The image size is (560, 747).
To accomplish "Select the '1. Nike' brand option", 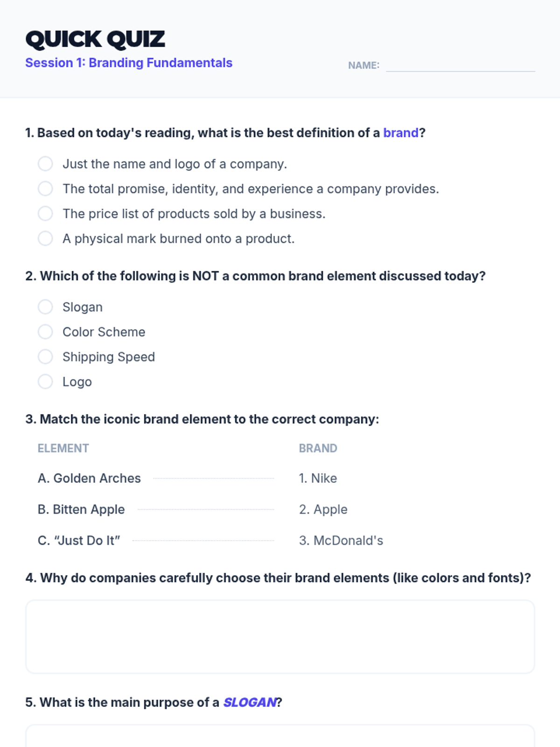I will click(318, 479).
